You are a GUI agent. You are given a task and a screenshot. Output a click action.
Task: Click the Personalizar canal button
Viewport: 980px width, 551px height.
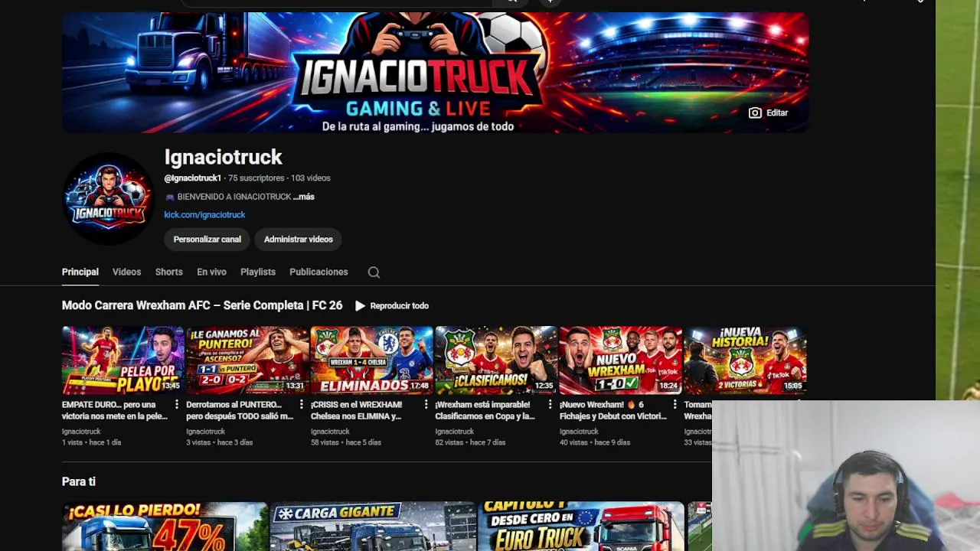[x=207, y=240]
